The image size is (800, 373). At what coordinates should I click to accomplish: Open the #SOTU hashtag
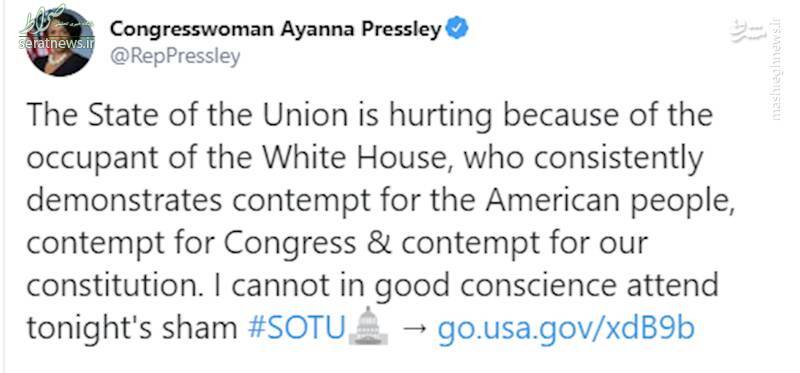[296, 329]
